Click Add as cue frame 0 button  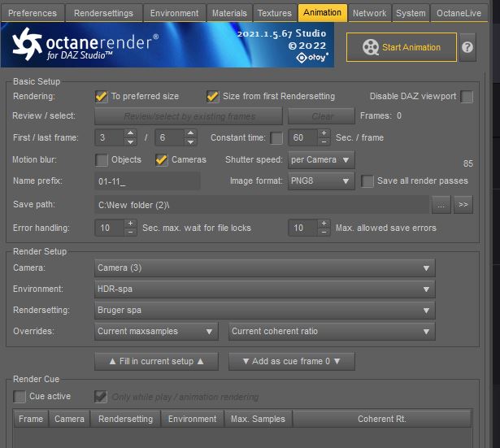(x=291, y=361)
